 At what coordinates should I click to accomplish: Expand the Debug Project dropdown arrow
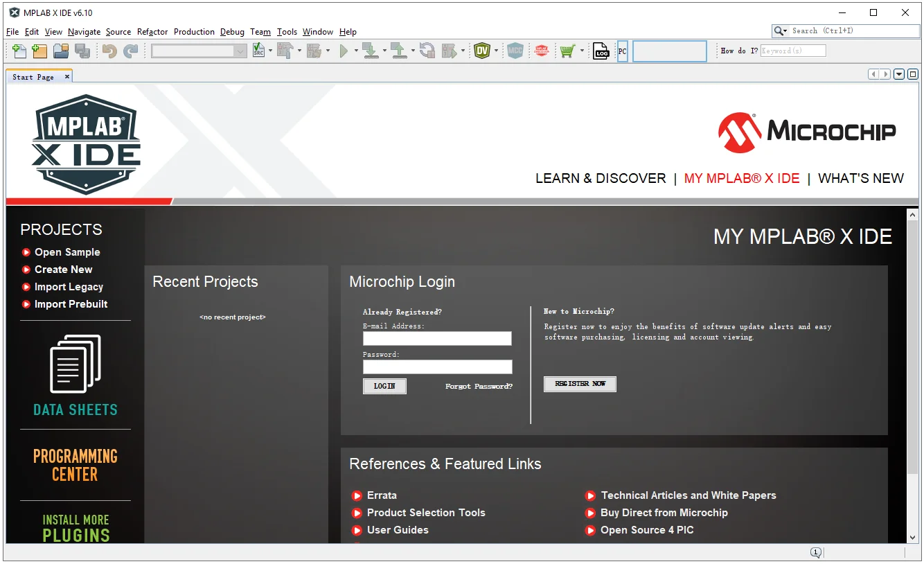pos(463,51)
